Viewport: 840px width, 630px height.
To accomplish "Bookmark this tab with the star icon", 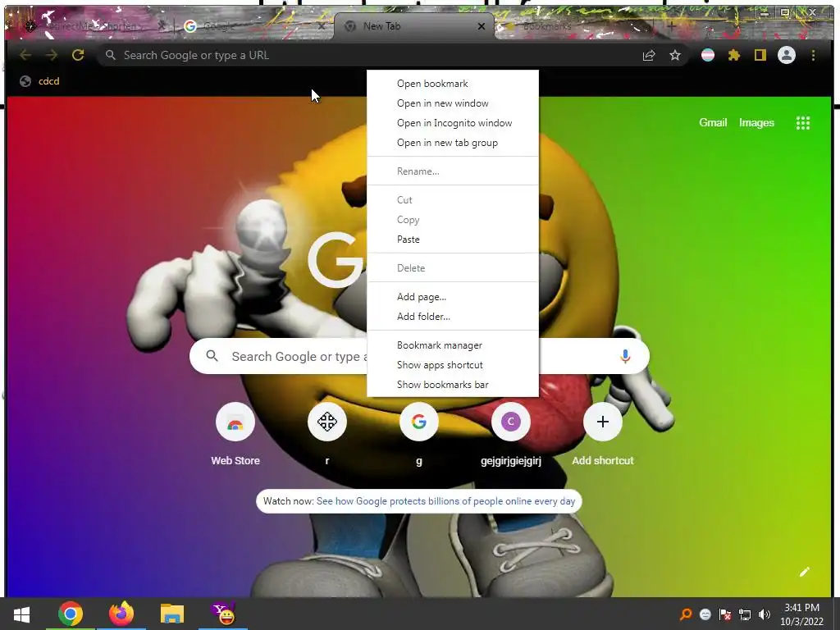I will point(675,55).
